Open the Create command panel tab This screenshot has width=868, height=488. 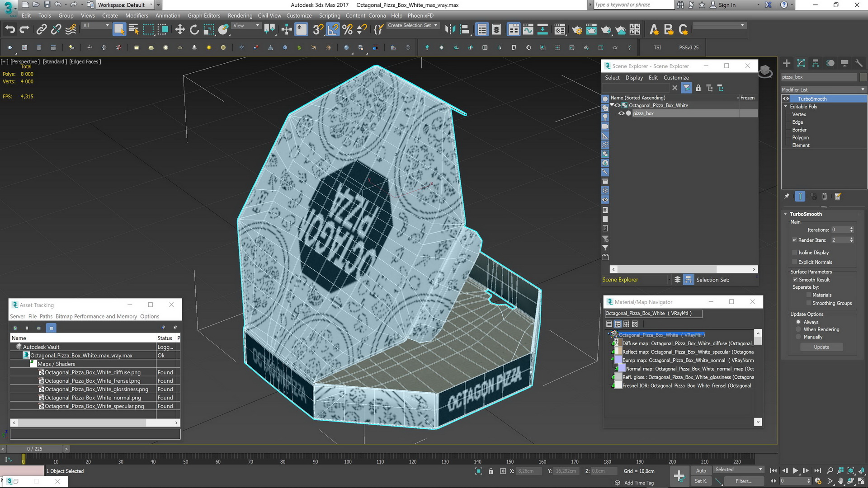[x=787, y=63]
